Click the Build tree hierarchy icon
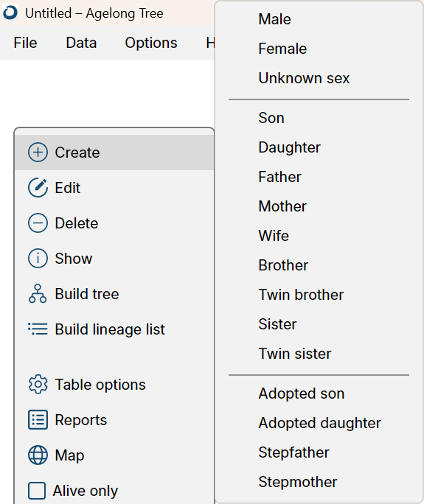Image resolution: width=424 pixels, height=504 pixels. [38, 293]
